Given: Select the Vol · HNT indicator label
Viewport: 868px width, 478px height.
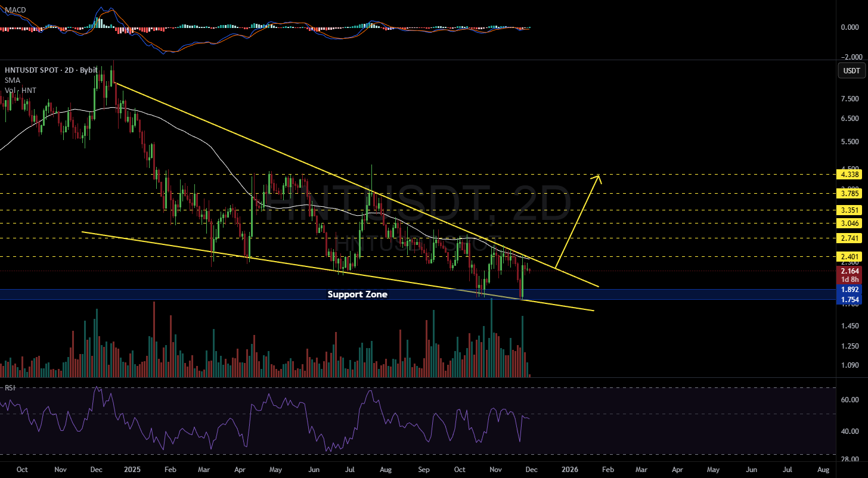Looking at the screenshot, I should tap(20, 90).
